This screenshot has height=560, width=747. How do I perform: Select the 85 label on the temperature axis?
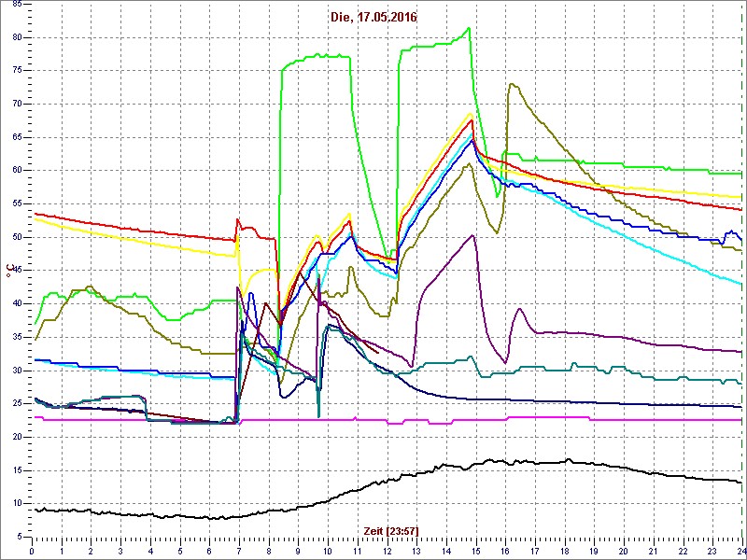tap(16, 5)
